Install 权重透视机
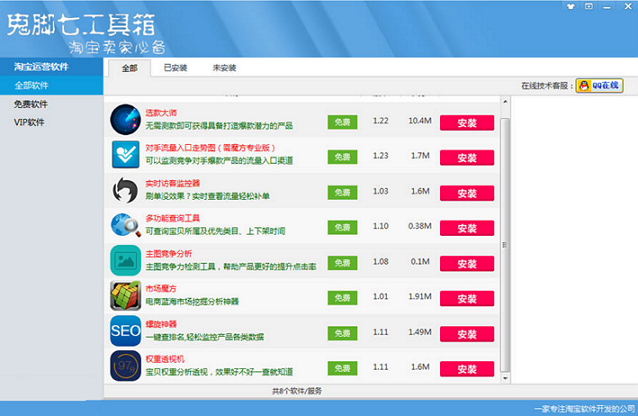The height and width of the screenshot is (416, 638). 467,369
